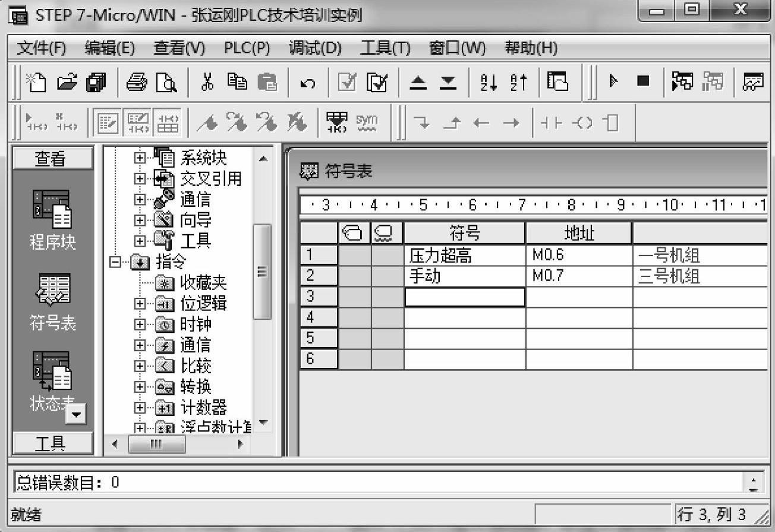This screenshot has width=775, height=532.
Task: Upload from PLC with the up-triangle icon
Action: tap(418, 81)
